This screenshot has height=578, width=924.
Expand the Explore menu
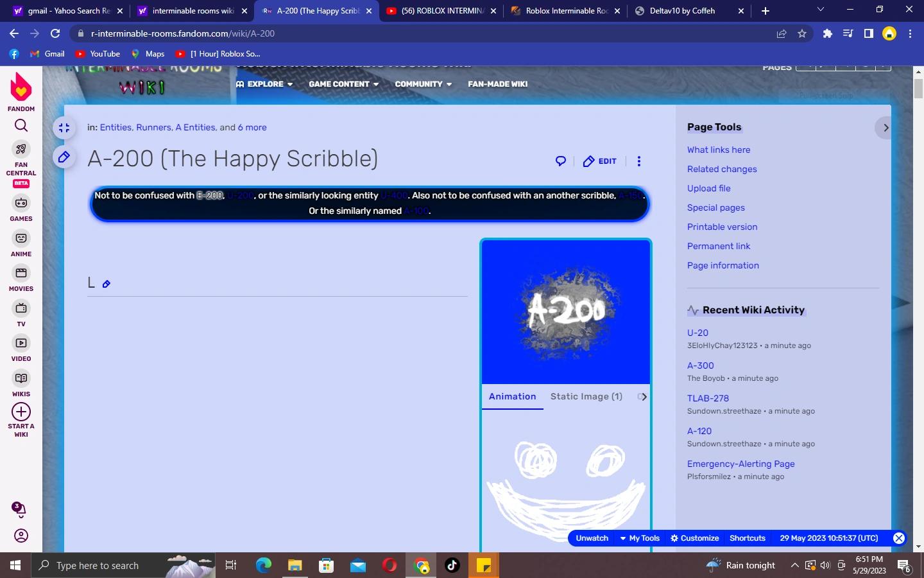[x=264, y=84]
